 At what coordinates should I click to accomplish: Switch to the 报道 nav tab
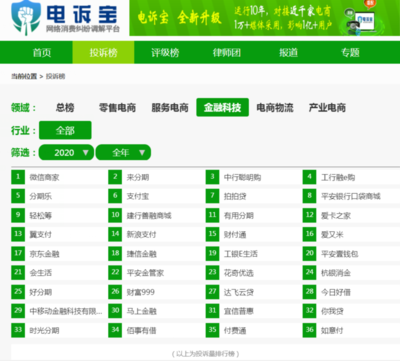[x=288, y=52]
